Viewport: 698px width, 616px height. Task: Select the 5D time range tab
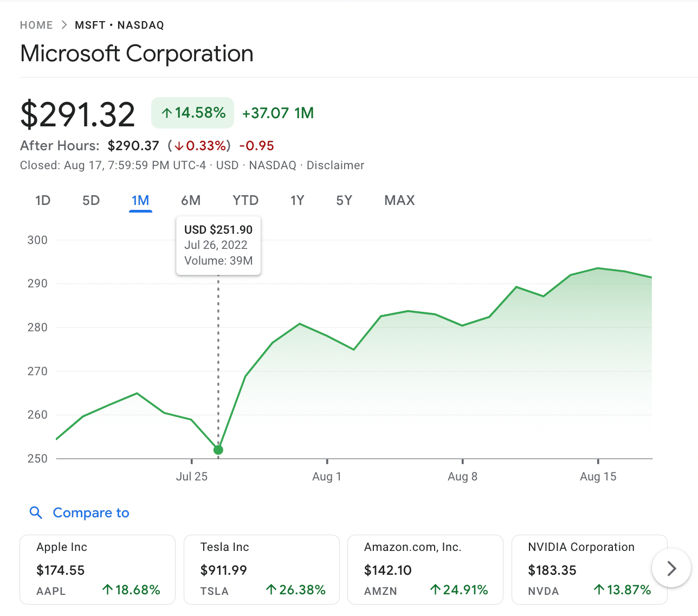click(91, 201)
